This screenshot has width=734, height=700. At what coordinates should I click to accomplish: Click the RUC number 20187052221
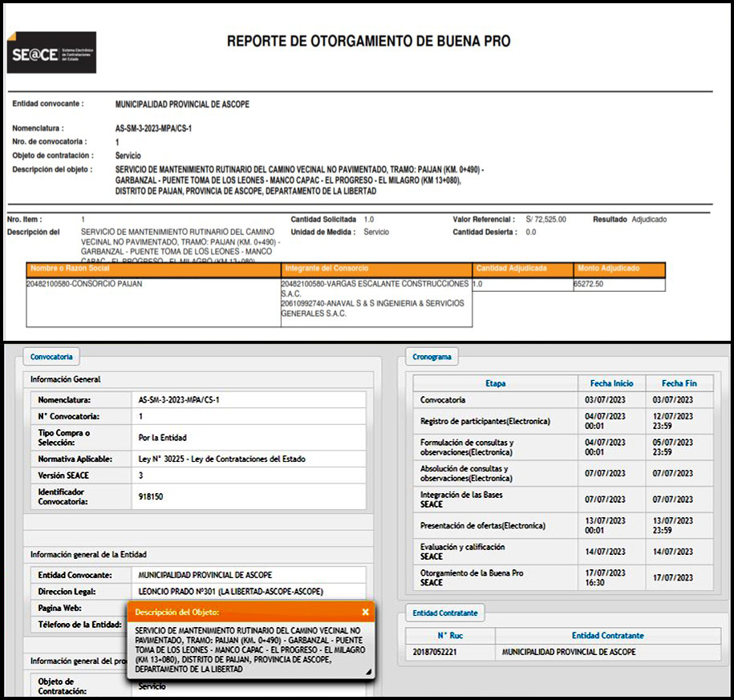432,652
